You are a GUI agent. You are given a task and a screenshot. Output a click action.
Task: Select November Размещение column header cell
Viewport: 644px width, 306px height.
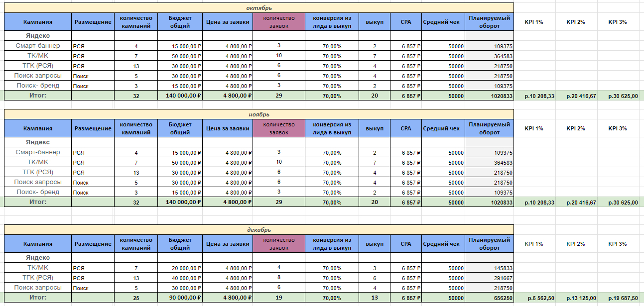click(93, 128)
